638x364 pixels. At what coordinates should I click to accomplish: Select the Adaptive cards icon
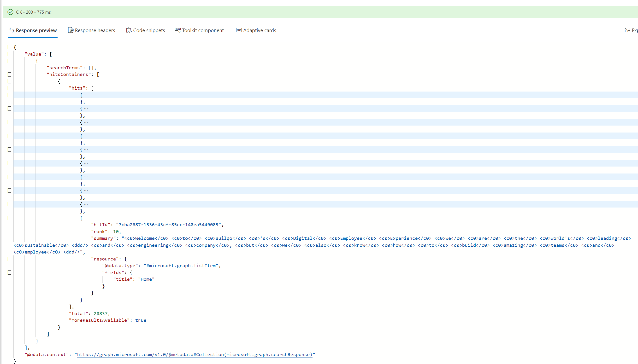pos(238,30)
